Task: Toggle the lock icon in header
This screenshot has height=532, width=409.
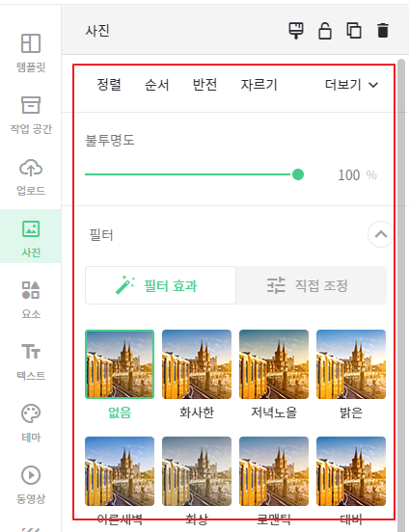Action: pyautogui.click(x=325, y=31)
